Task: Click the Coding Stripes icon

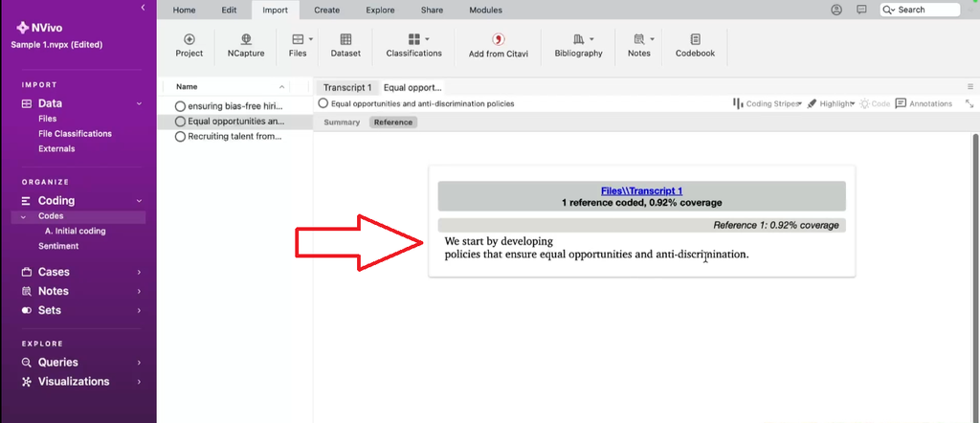Action: [x=738, y=103]
